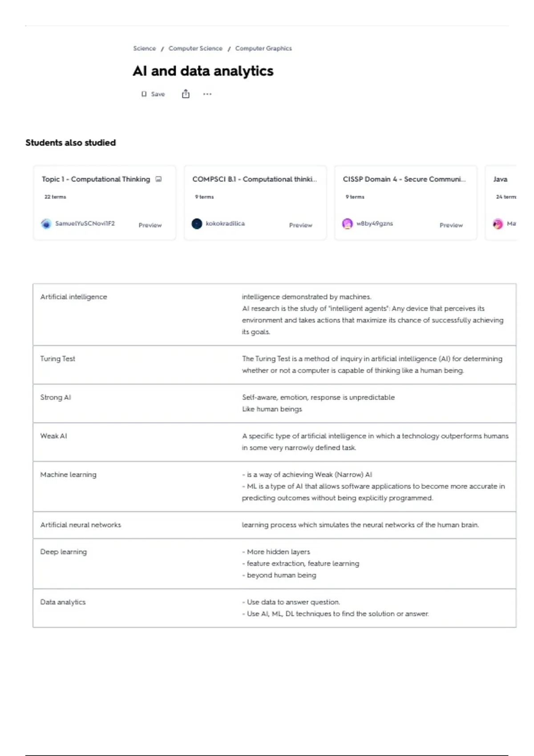Click SamuelYuSCNovi1F2's avatar icon
534x756 pixels.
(x=46, y=224)
